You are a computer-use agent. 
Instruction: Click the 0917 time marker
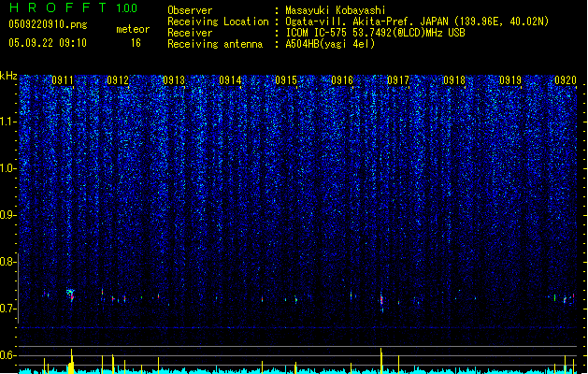click(x=398, y=80)
